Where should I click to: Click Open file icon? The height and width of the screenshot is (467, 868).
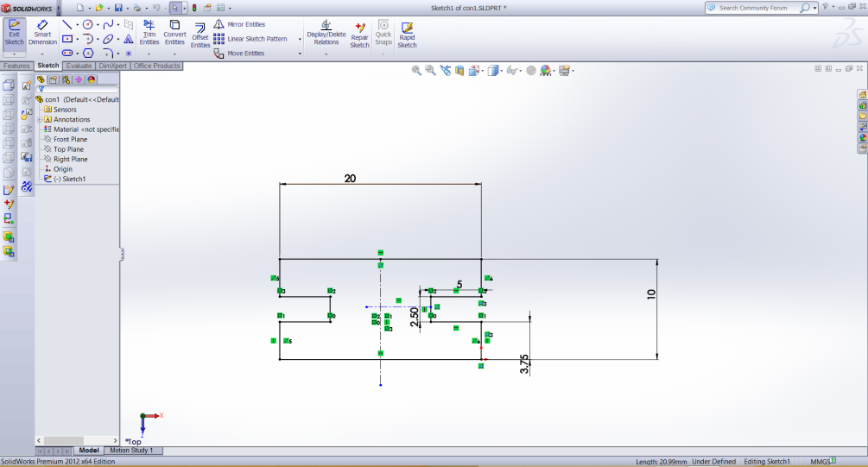coord(99,8)
